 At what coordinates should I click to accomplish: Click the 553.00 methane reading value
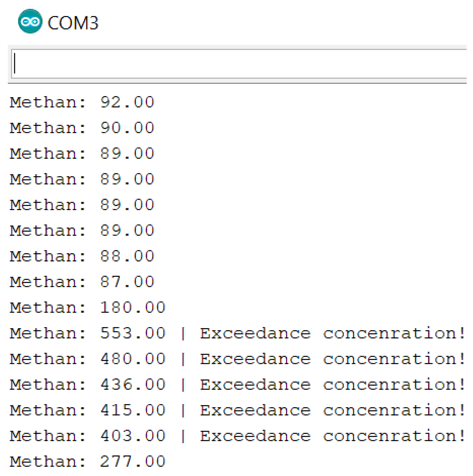click(133, 333)
